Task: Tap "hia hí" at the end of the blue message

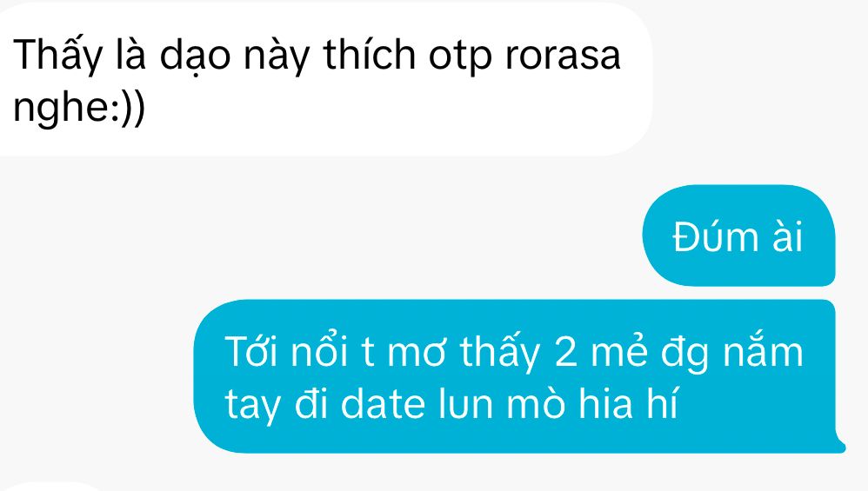Action: pos(628,402)
